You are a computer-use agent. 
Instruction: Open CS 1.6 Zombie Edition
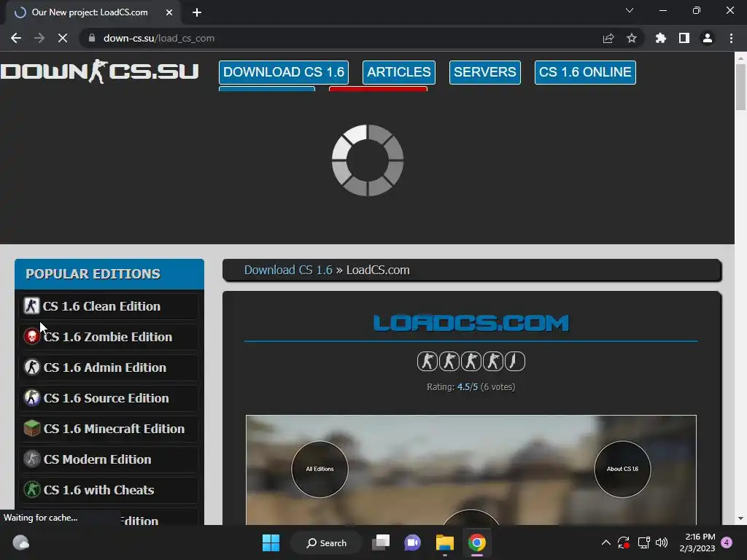click(109, 337)
